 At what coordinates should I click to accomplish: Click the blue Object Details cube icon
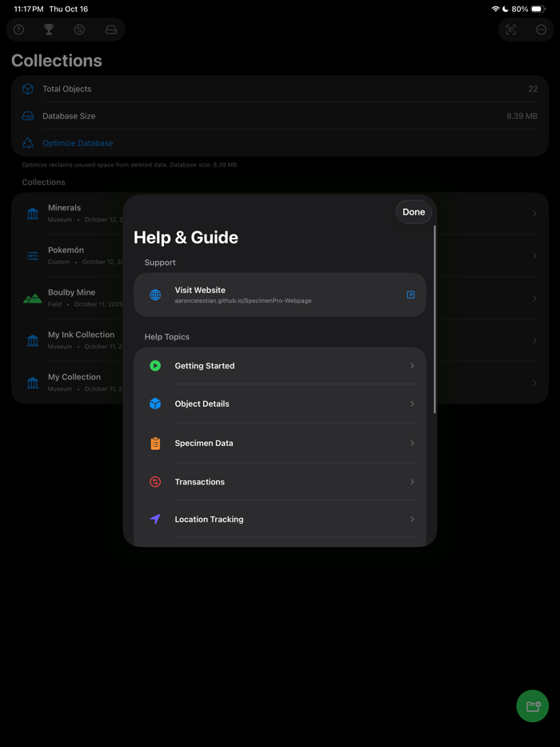point(155,404)
